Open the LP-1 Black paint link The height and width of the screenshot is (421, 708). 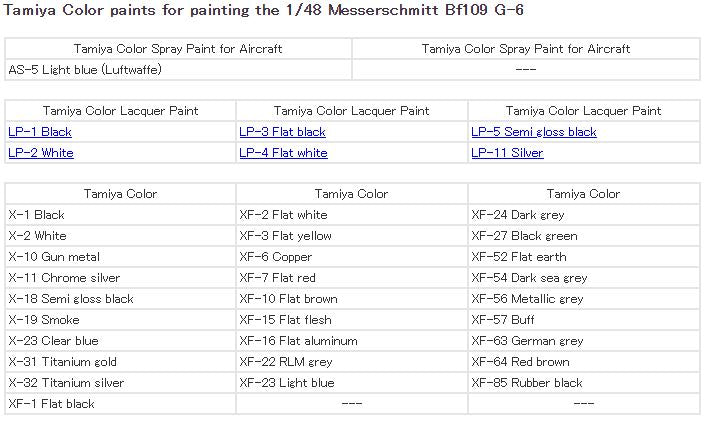[x=40, y=132]
